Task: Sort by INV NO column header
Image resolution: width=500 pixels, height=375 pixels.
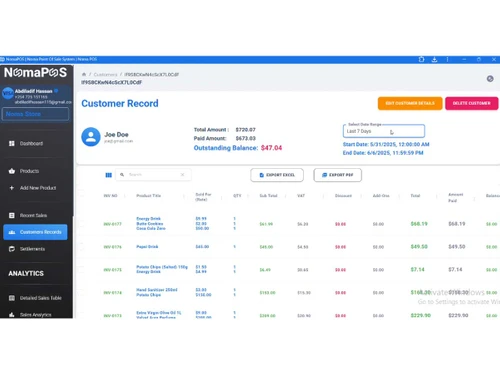Action: click(x=110, y=196)
